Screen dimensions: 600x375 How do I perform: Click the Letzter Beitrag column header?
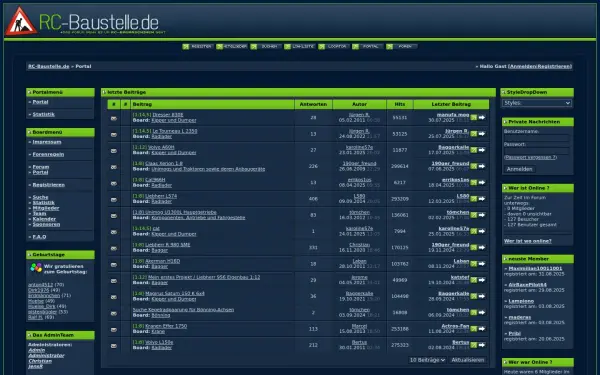point(451,104)
